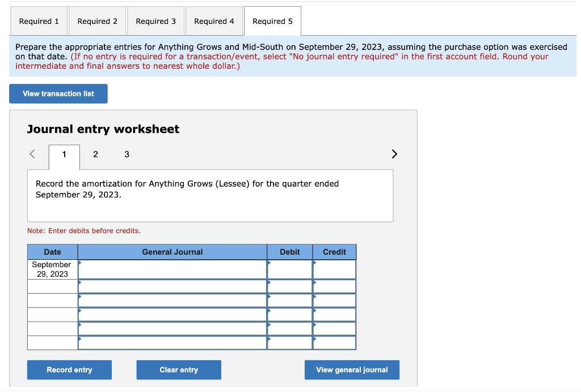Click the View transaction list button
Viewport: 581px width, 392px height.
point(58,94)
